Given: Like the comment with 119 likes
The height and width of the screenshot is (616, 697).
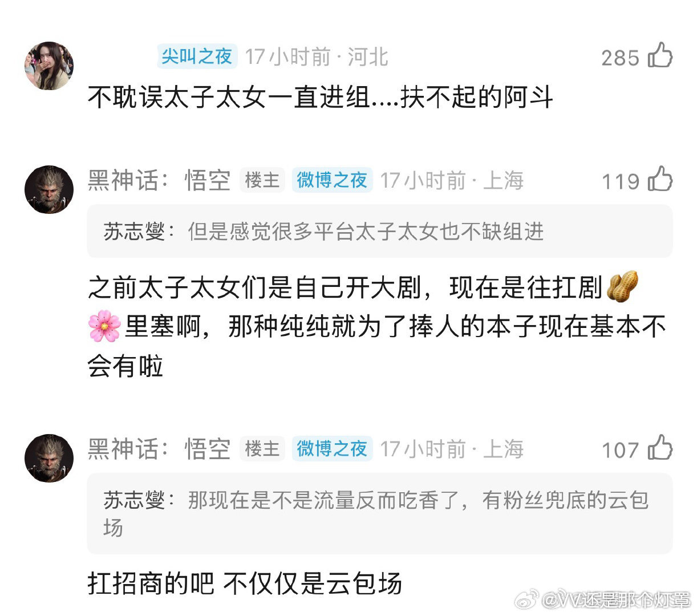Looking at the screenshot, I should point(660,180).
